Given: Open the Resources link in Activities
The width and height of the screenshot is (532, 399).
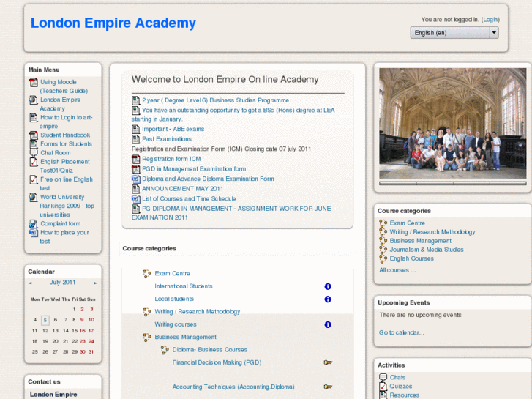Looking at the screenshot, I should 405,395.
